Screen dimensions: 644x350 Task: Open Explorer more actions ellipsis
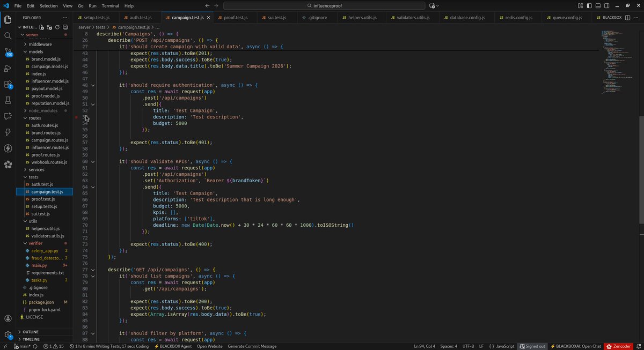65,18
